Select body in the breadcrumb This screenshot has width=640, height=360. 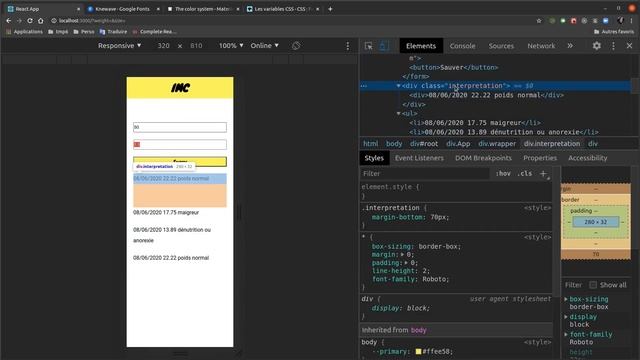coord(394,144)
